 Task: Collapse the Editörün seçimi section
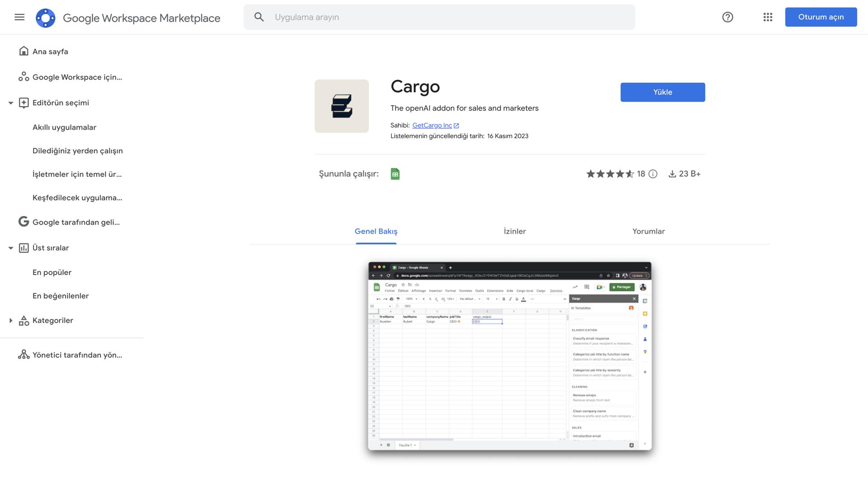(11, 103)
